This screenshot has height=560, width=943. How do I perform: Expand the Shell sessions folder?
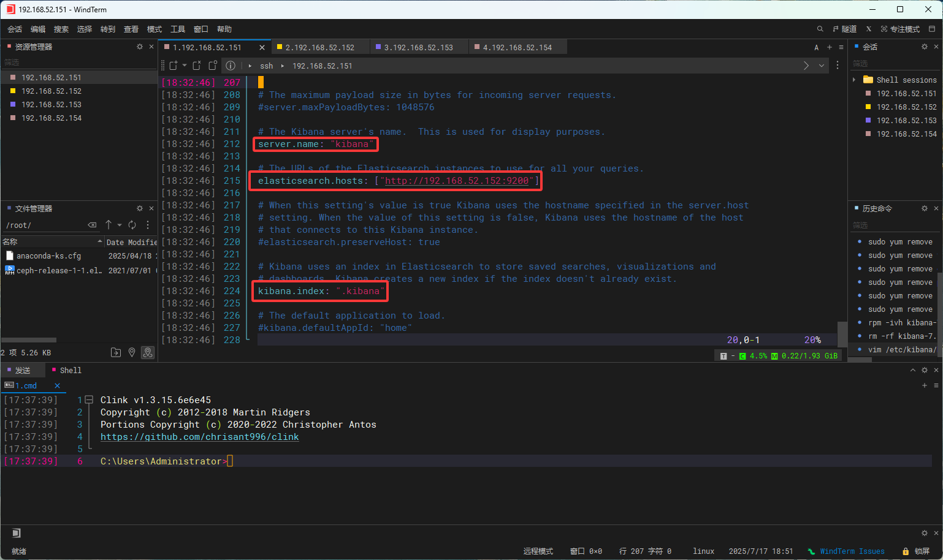(855, 80)
